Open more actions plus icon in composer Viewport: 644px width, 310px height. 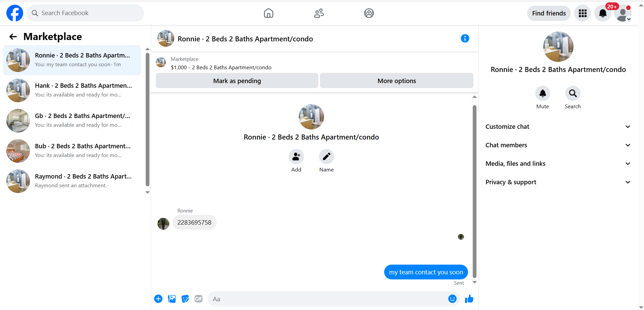(158, 299)
